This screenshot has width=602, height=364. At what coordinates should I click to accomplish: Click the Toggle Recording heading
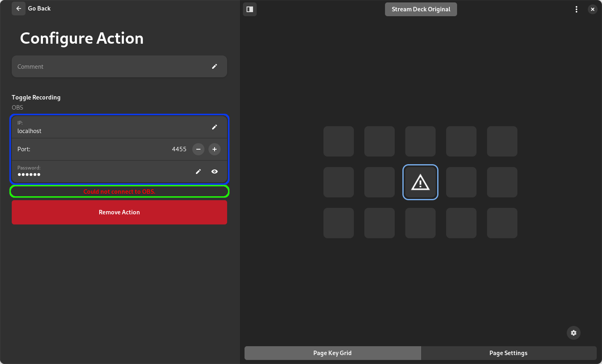pyautogui.click(x=36, y=97)
